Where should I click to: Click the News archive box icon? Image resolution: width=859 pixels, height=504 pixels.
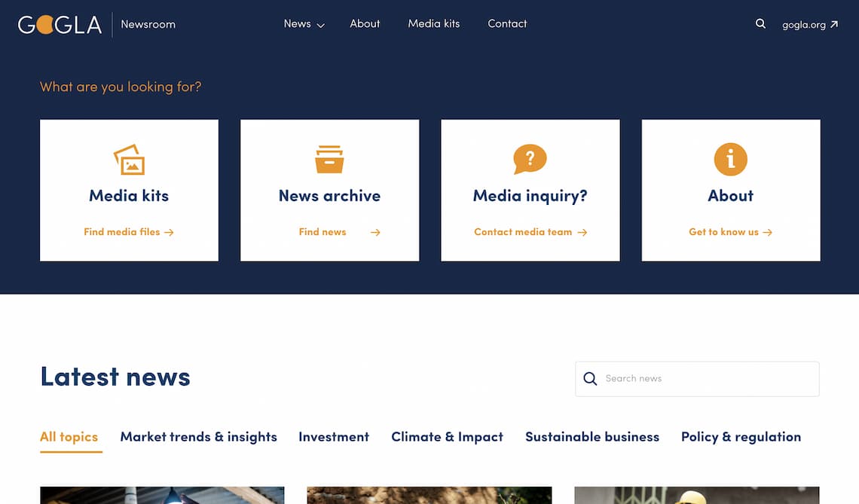(x=329, y=160)
